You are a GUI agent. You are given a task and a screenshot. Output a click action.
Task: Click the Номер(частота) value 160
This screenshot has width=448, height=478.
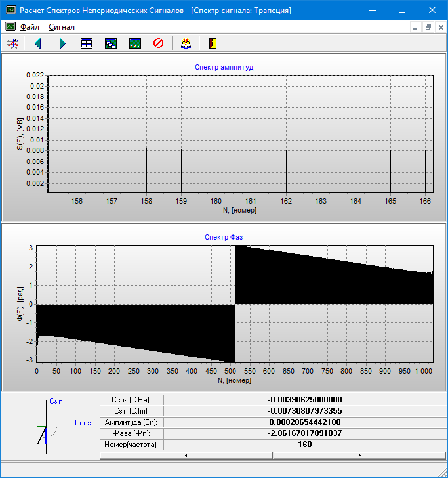click(x=304, y=445)
